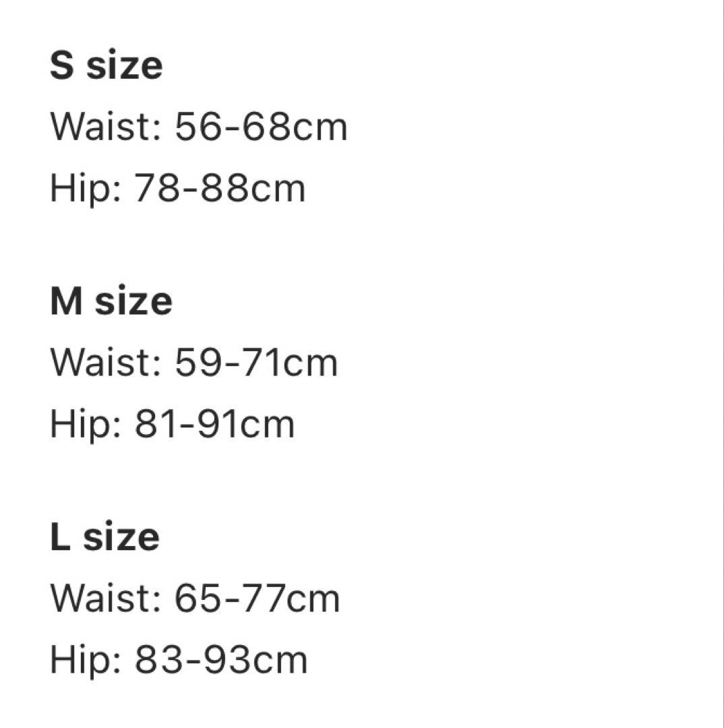Select the "Hip:" label under L size
Viewport: 724px width, 728px height.
[x=85, y=660]
